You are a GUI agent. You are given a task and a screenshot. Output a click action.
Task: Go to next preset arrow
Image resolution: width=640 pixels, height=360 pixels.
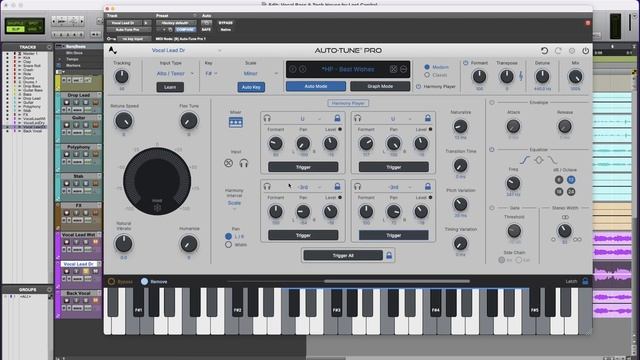pyautogui.click(x=302, y=69)
